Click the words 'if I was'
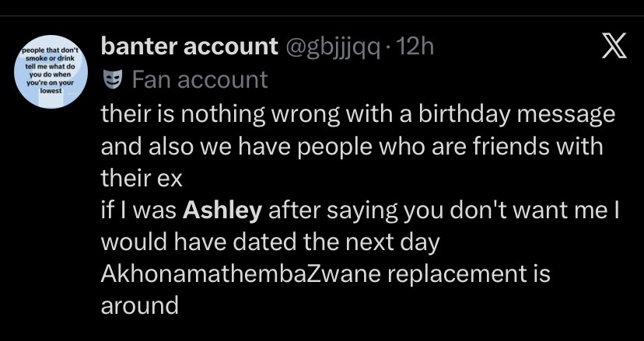Viewport: 644px width, 341px height. click(139, 210)
